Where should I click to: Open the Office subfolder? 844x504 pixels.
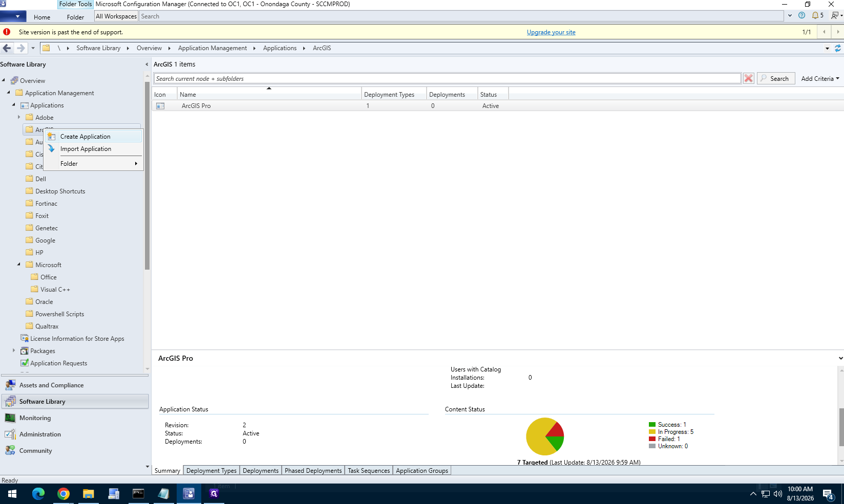click(48, 277)
